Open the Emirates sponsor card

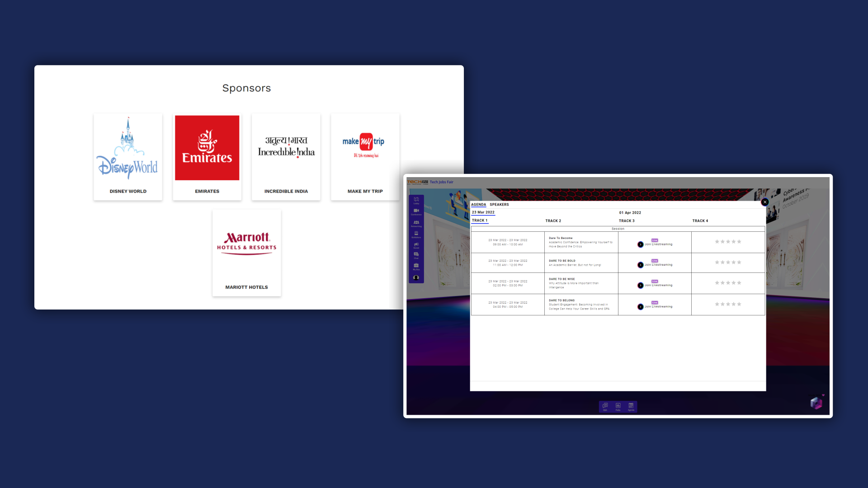[x=207, y=157]
